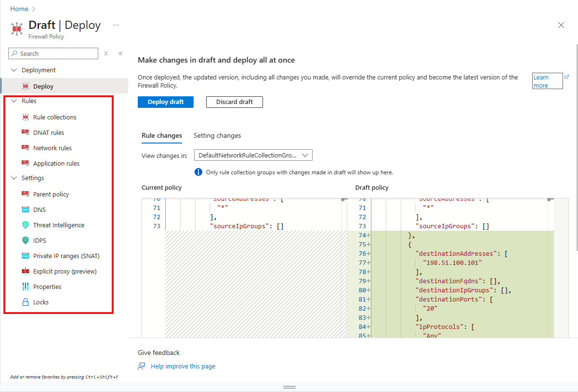The width and height of the screenshot is (578, 392).
Task: Click "ipProtocols" line in draft policy
Action: click(x=445, y=327)
